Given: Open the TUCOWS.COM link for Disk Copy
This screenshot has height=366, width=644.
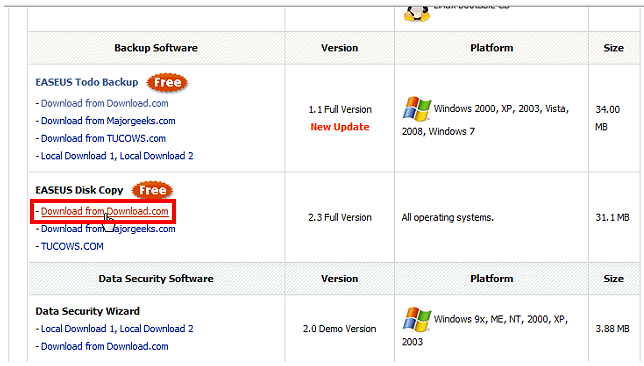Looking at the screenshot, I should 72,246.
